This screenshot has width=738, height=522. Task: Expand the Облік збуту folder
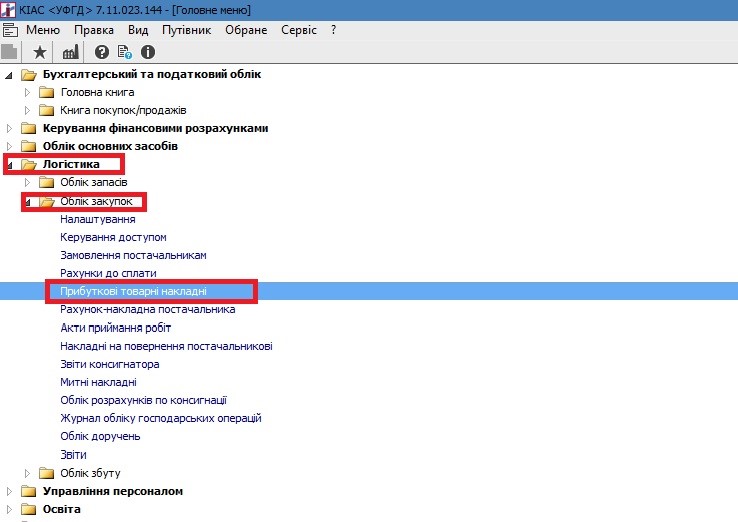click(x=28, y=473)
